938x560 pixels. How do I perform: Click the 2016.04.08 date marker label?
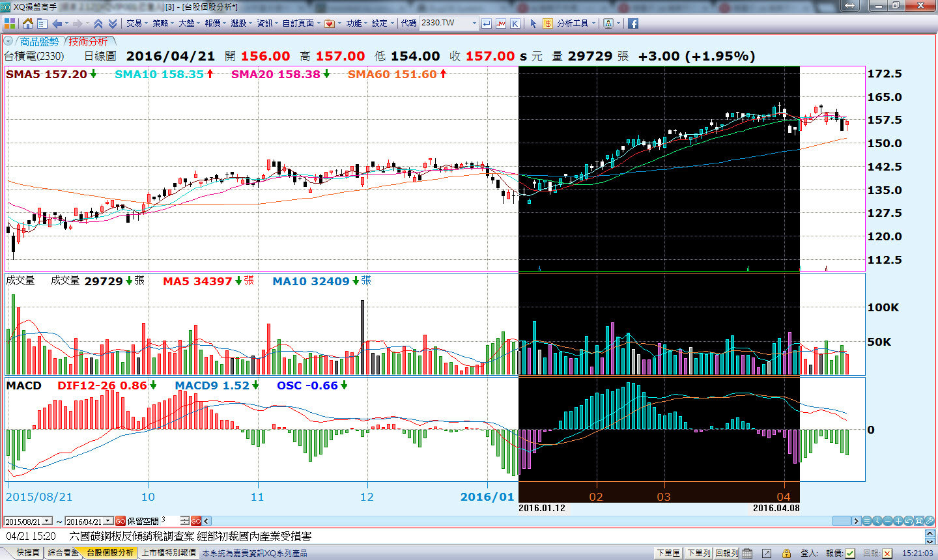click(776, 508)
